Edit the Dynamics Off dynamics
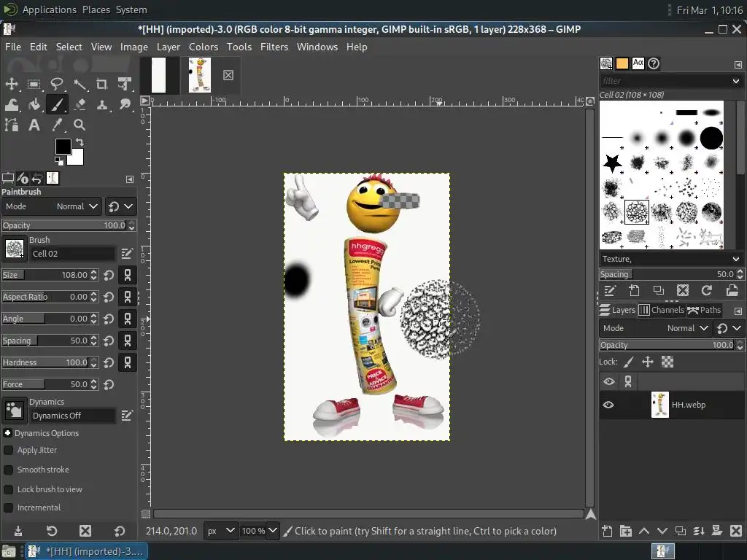This screenshot has height=560, width=747. pyautogui.click(x=127, y=416)
